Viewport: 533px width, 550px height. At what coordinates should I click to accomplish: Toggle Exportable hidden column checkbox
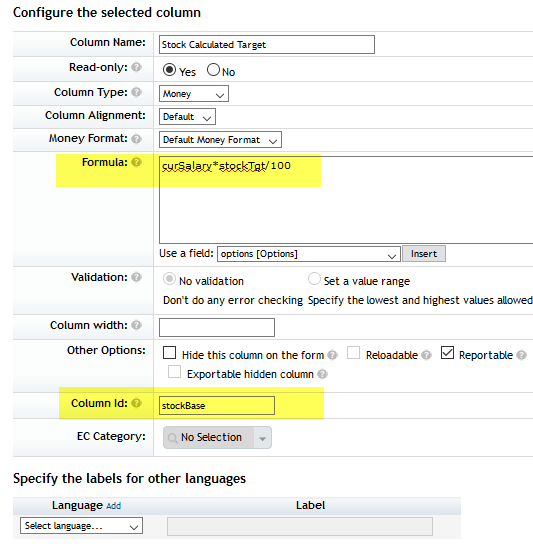pos(175,371)
